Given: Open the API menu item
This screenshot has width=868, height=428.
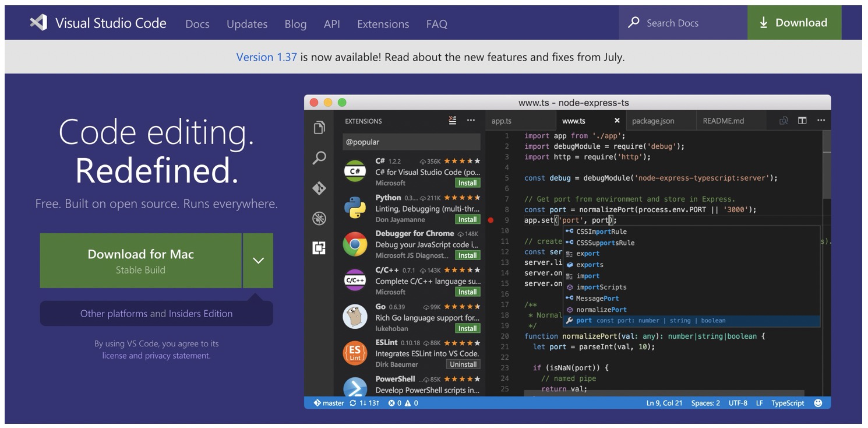Looking at the screenshot, I should pos(332,24).
